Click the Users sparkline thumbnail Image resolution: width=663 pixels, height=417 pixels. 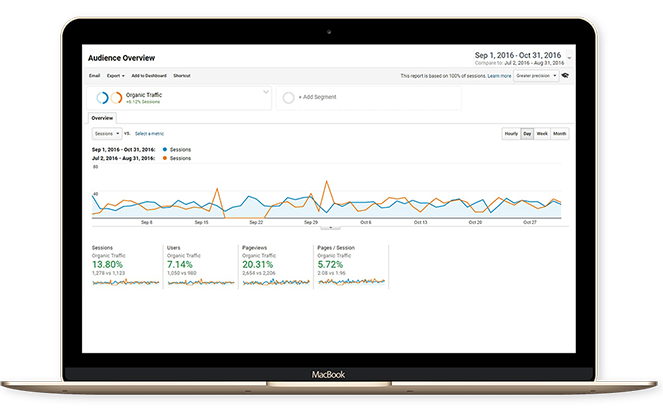click(201, 282)
